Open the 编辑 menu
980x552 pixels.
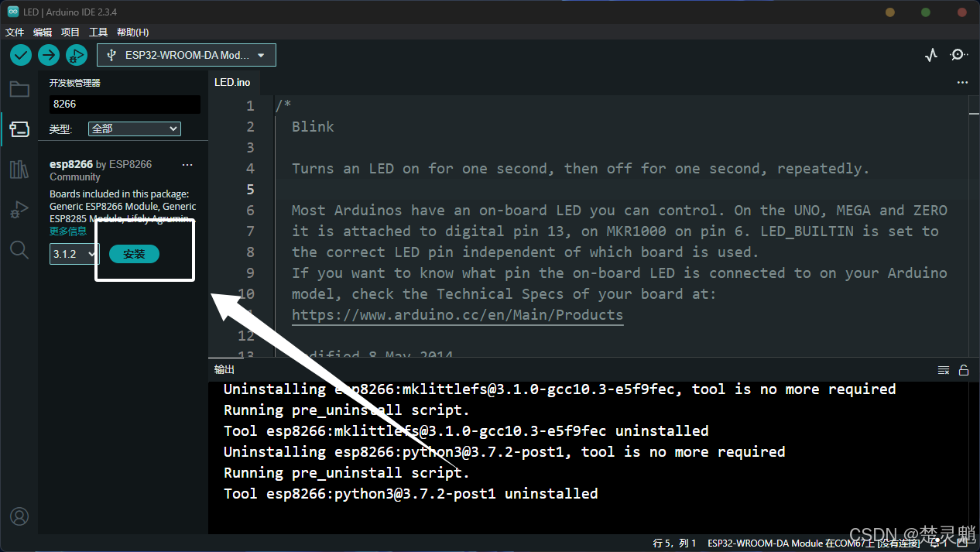pos(43,33)
